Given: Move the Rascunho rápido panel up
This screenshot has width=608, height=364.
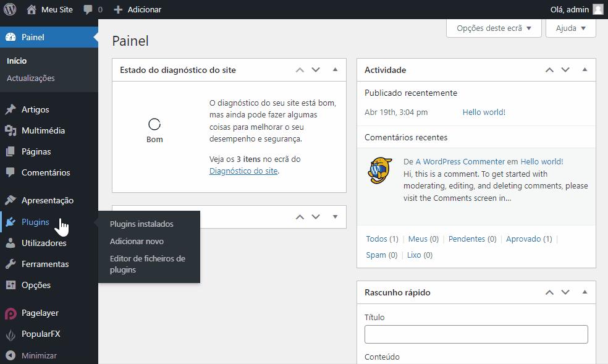Looking at the screenshot, I should (x=549, y=293).
